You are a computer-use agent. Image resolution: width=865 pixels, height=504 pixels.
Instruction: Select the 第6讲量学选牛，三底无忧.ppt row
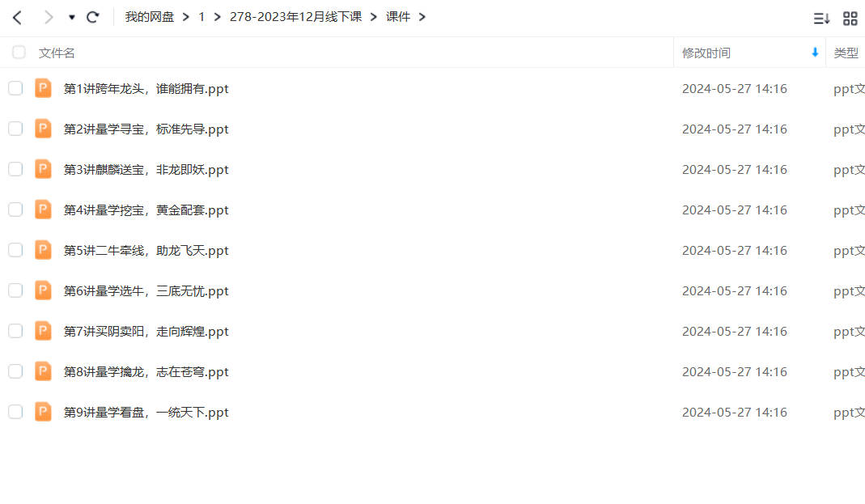coord(432,290)
